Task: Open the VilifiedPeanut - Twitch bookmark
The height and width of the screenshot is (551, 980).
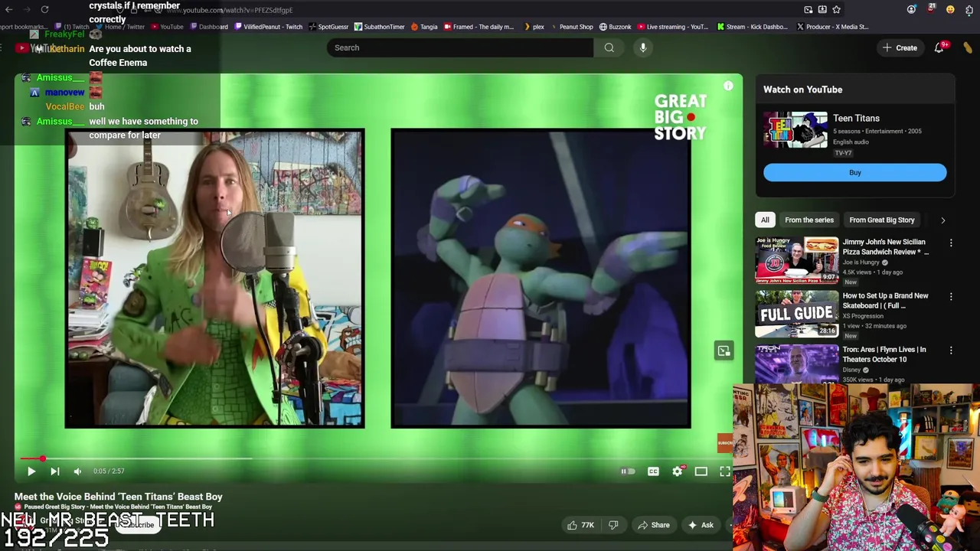Action: click(x=268, y=27)
